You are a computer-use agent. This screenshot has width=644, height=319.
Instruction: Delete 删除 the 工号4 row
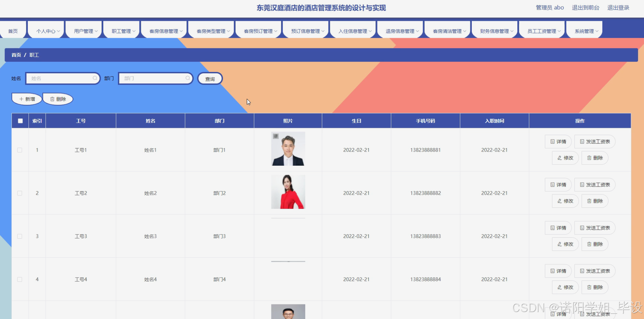[x=595, y=287]
